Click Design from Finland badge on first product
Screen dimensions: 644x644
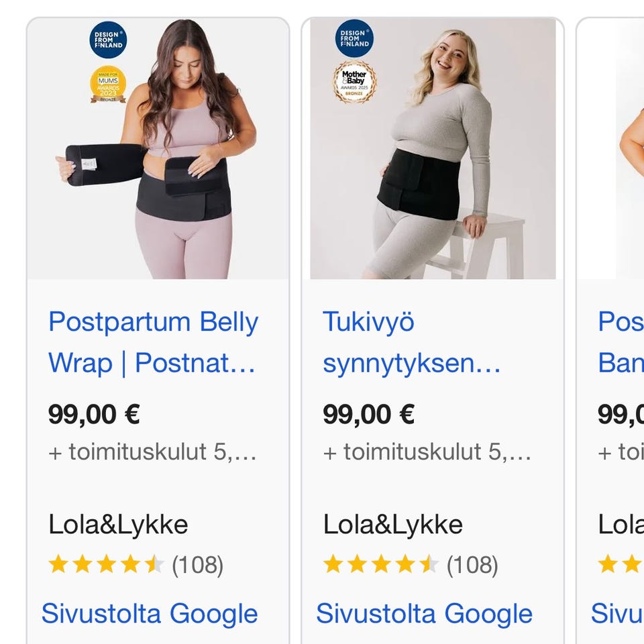(107, 40)
